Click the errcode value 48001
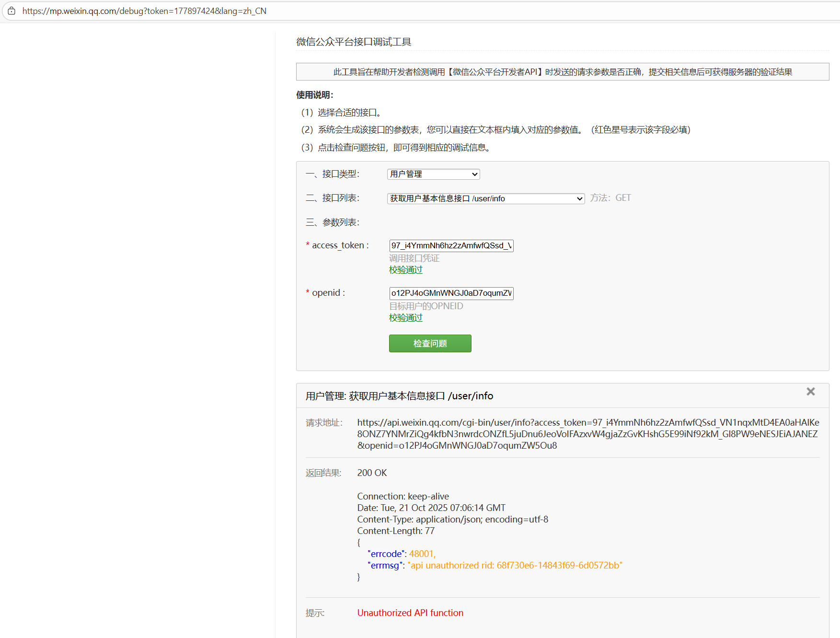This screenshot has height=638, width=840. [422, 554]
